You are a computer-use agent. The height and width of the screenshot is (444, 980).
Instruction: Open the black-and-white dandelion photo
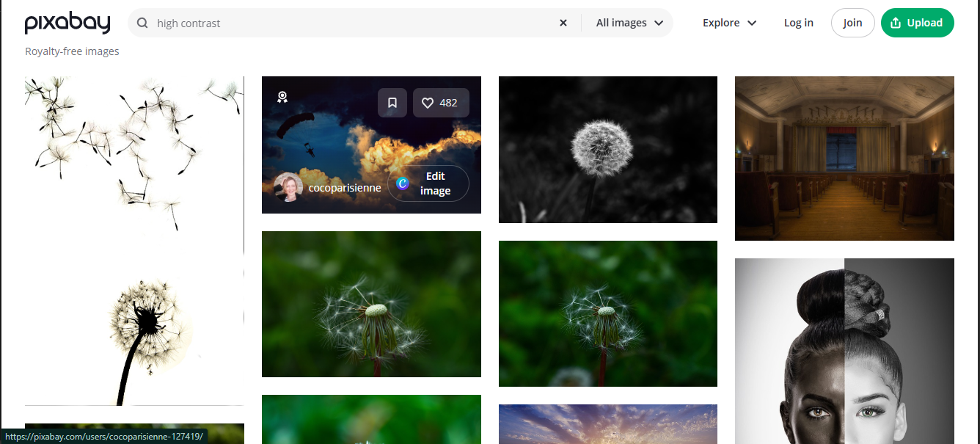tap(607, 149)
